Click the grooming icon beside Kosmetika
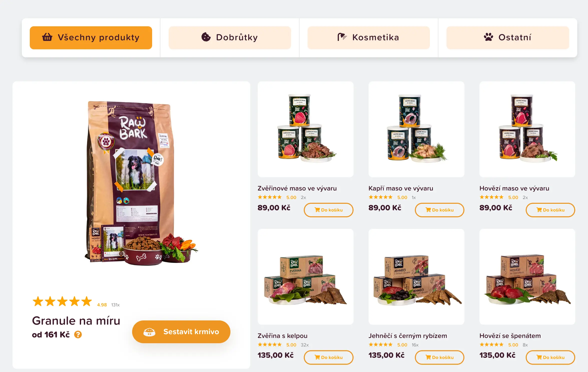 pos(342,37)
